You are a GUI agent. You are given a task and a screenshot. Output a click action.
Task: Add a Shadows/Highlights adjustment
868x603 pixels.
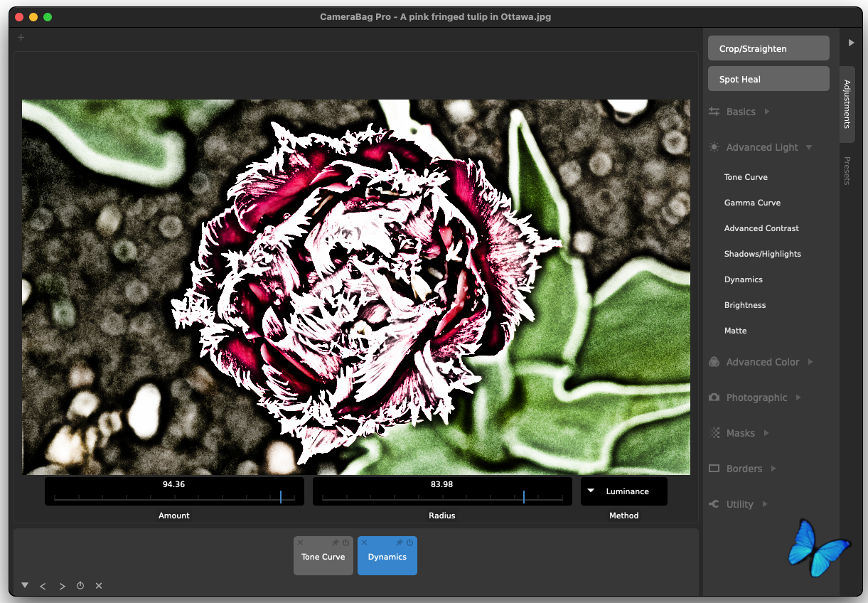762,254
